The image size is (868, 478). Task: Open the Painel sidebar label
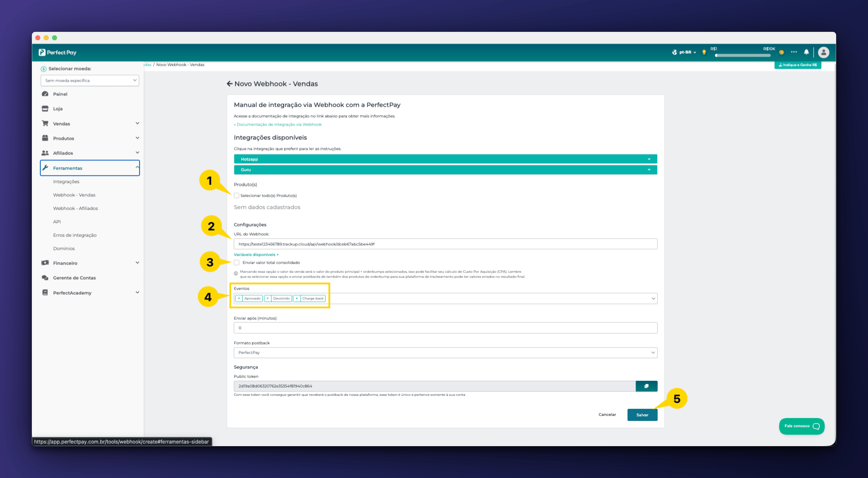[60, 94]
